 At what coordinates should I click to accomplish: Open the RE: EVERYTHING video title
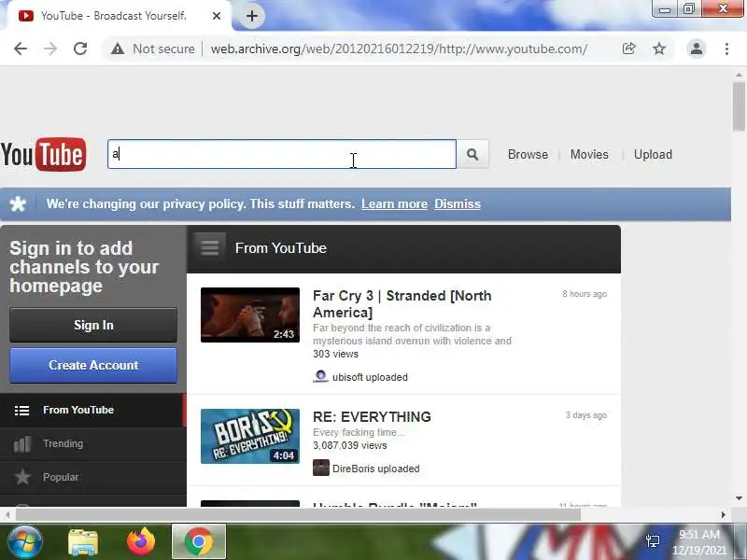click(x=372, y=416)
